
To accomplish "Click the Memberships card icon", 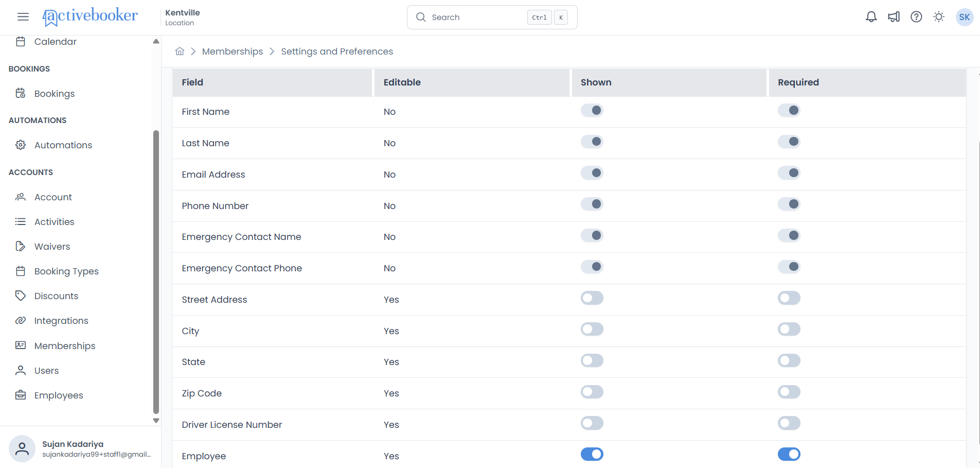I will coord(21,345).
